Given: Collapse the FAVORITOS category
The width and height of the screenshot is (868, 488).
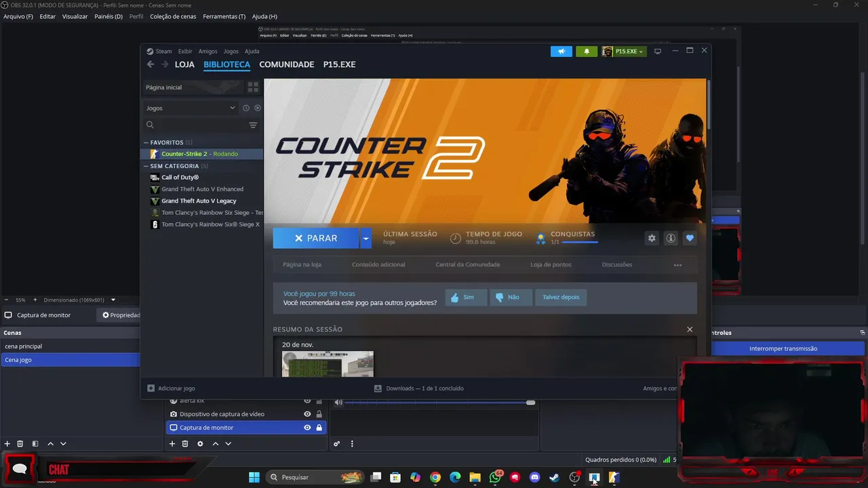Looking at the screenshot, I should (146, 142).
